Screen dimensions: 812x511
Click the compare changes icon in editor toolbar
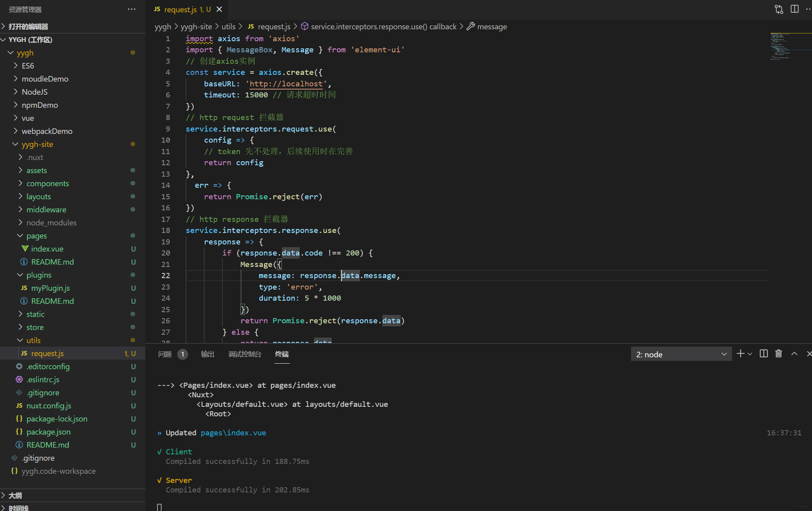(x=779, y=9)
